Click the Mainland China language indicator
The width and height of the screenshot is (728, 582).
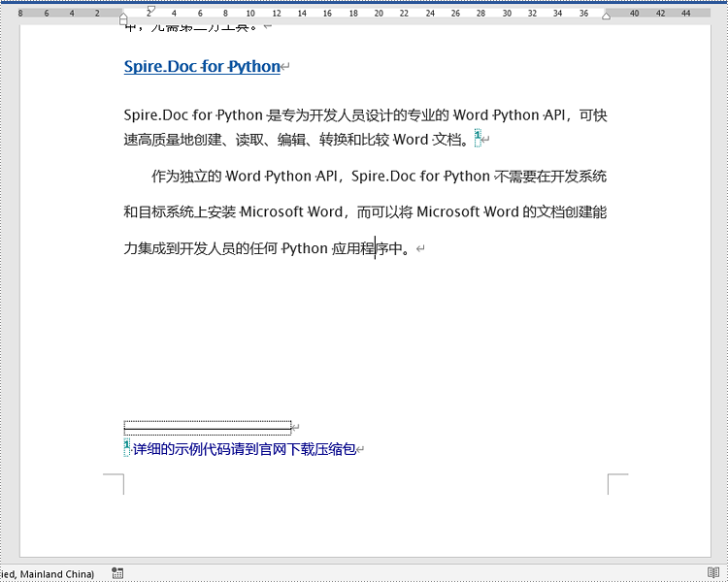[x=47, y=574]
